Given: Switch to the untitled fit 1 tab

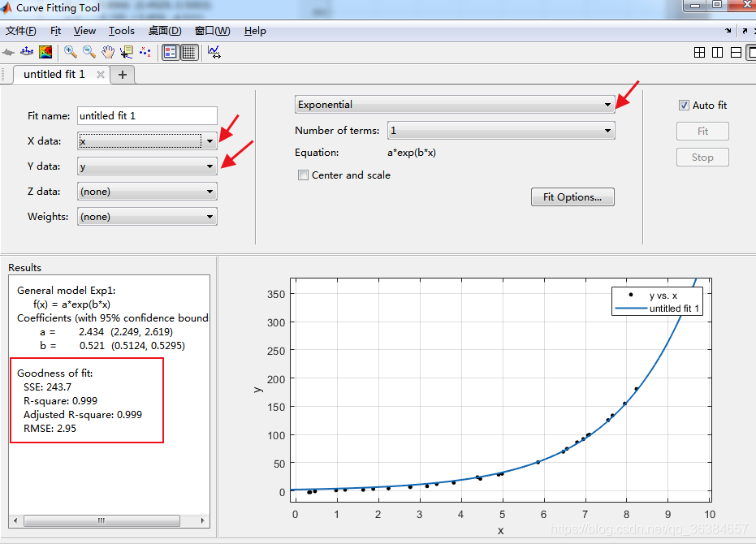Looking at the screenshot, I should point(54,74).
